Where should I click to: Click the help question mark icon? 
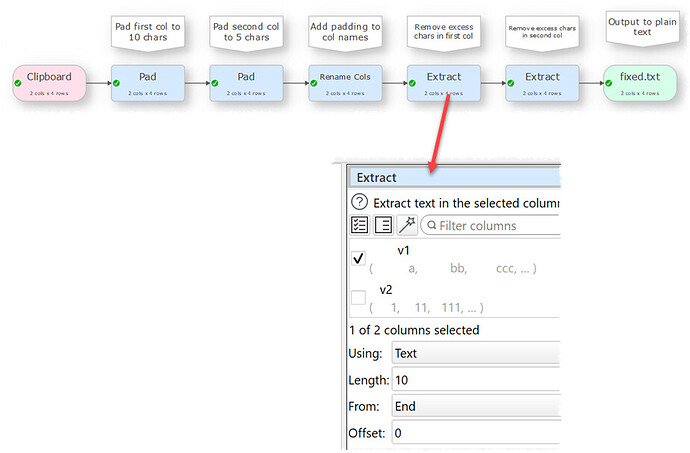point(360,202)
